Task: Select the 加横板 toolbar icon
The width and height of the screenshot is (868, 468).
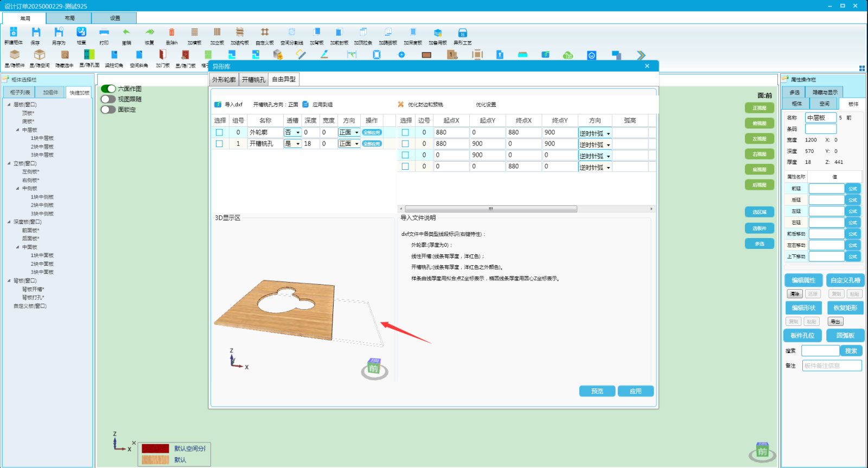Action: click(x=194, y=33)
